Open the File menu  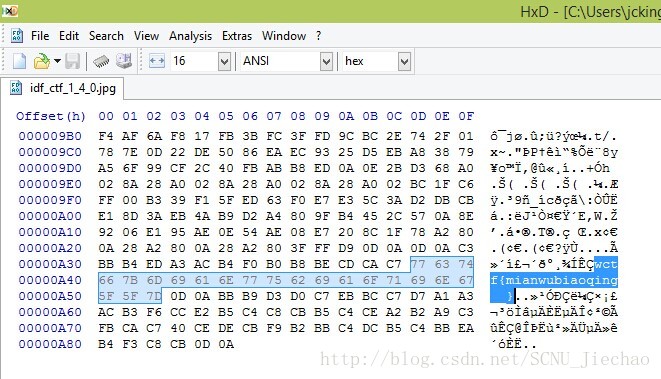coord(40,36)
